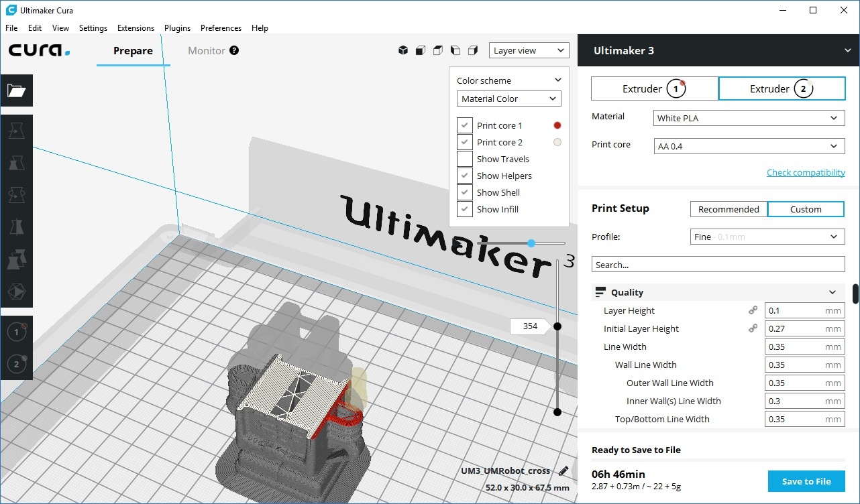Open the White PLA material dropdown

749,118
